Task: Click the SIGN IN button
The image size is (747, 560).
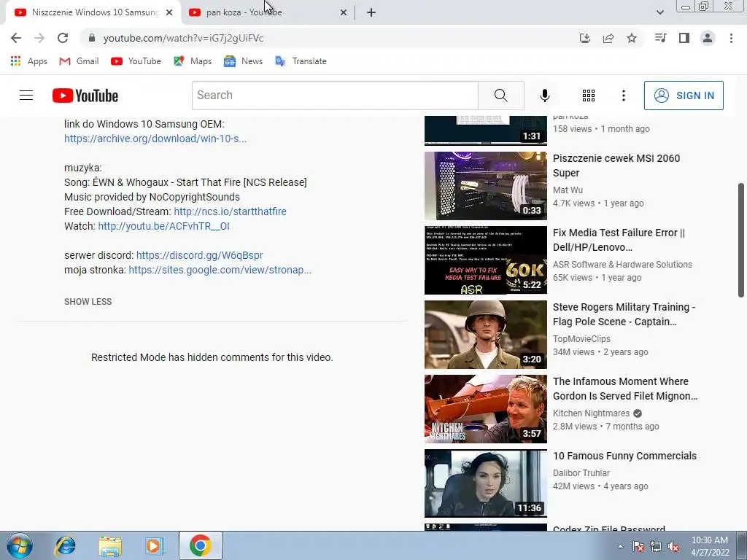Action: point(684,96)
